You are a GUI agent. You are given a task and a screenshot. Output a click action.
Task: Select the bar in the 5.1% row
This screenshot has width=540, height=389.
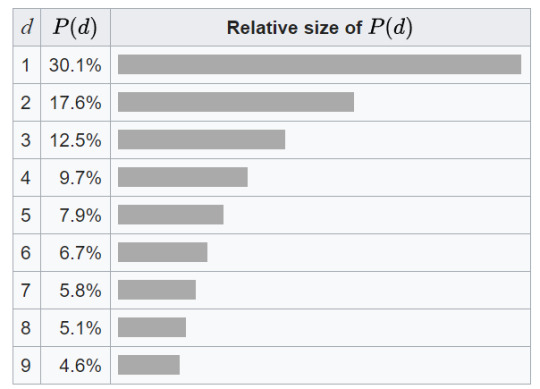coord(152,327)
